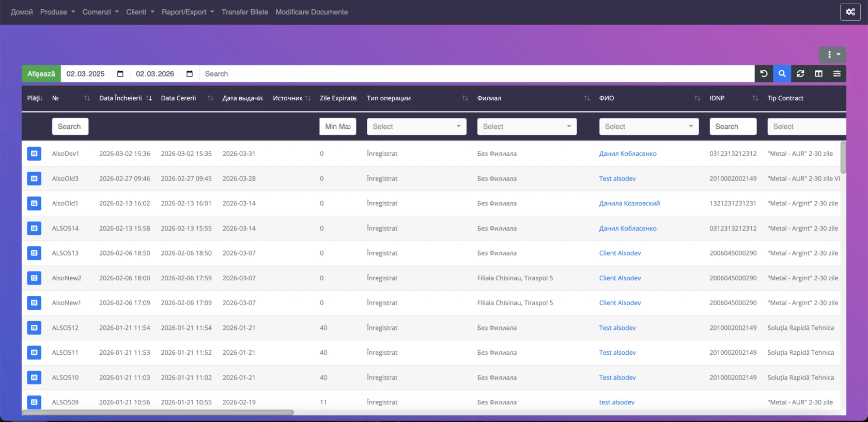Image resolution: width=868 pixels, height=422 pixels.
Task: Open document icon for row ALSO513
Action: tap(34, 253)
